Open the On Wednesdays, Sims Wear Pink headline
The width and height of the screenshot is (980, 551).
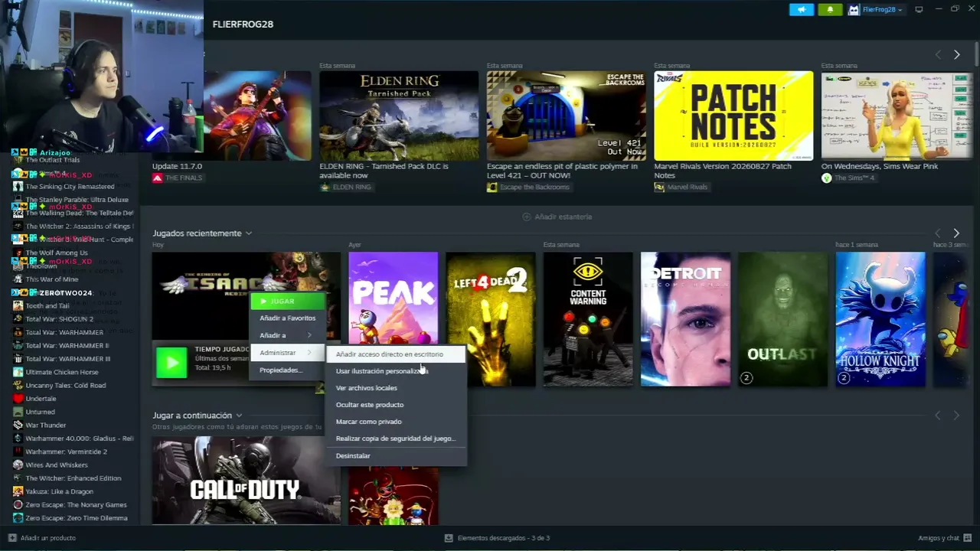point(880,166)
